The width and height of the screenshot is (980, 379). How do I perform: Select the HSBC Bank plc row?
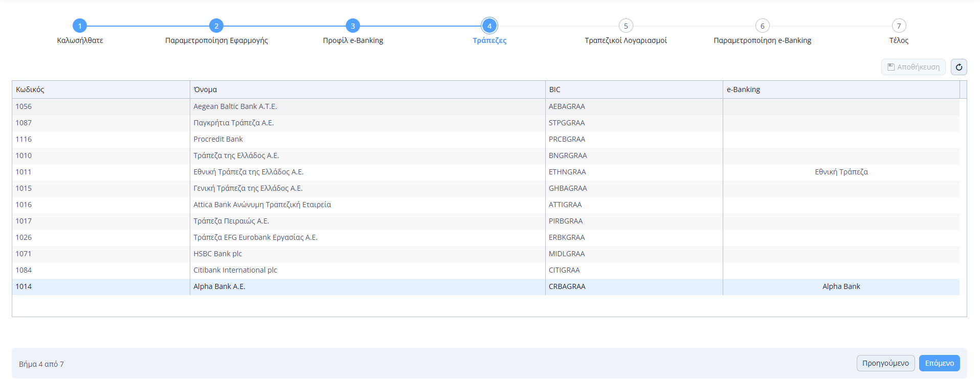[x=218, y=254]
